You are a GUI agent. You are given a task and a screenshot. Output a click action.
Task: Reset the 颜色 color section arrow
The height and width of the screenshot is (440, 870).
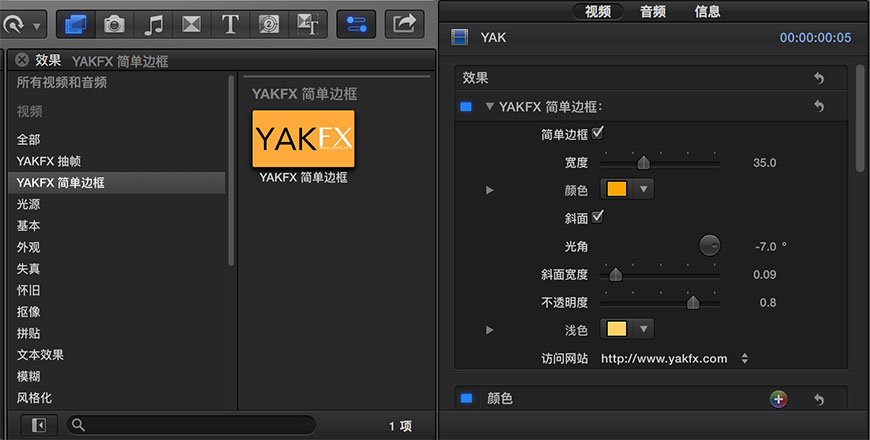(819, 399)
